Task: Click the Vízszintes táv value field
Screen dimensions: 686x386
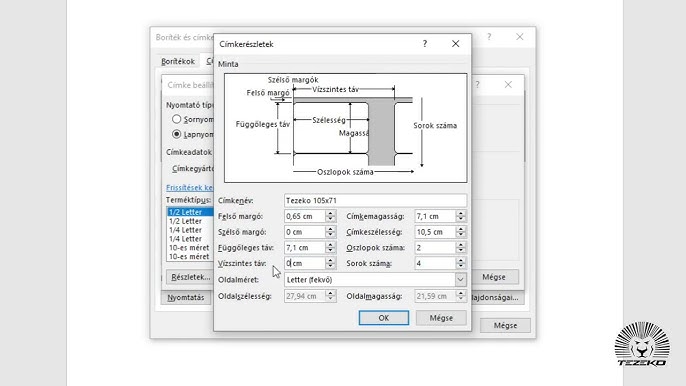Action: click(304, 263)
